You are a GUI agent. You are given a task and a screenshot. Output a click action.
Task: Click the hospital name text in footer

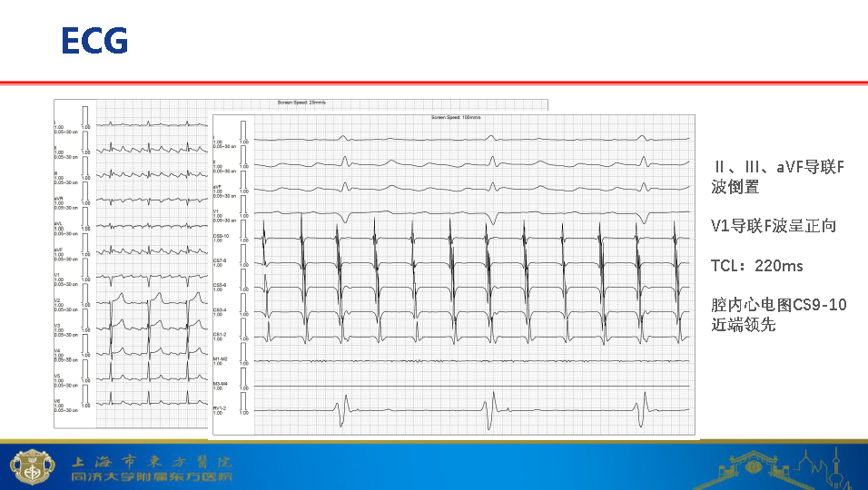tap(152, 468)
